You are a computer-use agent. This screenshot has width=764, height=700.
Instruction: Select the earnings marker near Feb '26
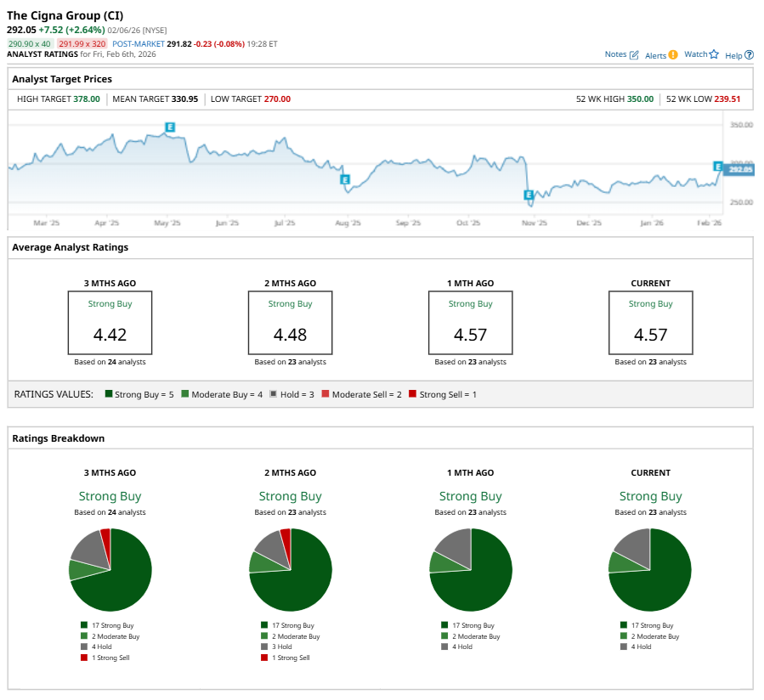click(718, 166)
